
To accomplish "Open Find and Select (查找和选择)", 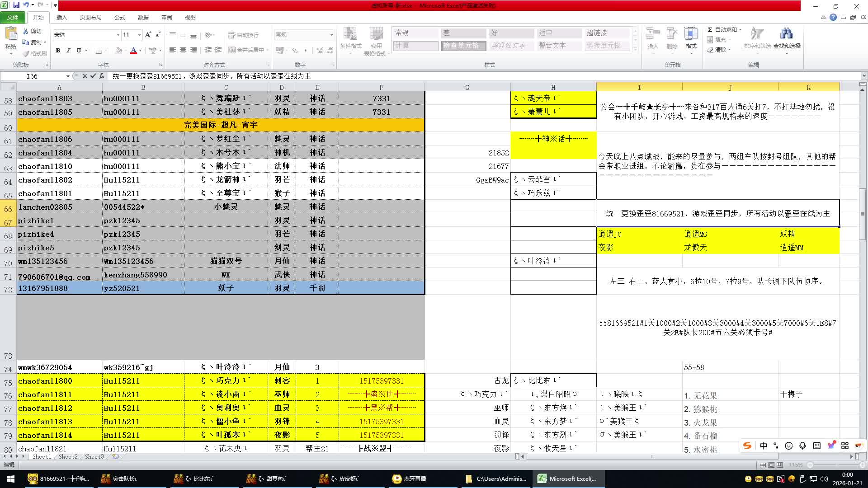I will coord(787,34).
